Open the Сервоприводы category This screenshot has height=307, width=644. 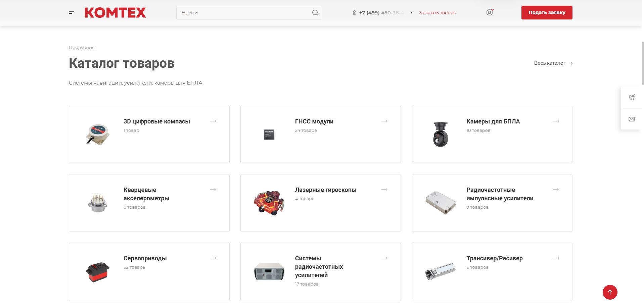145,258
